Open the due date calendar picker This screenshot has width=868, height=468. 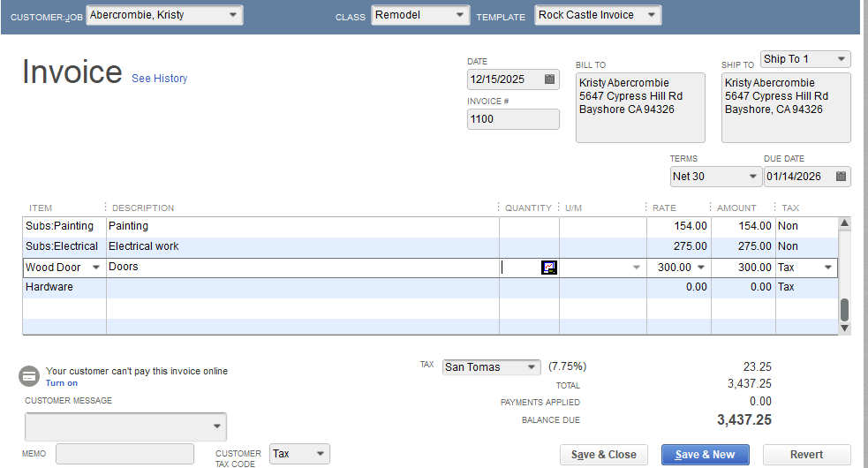pos(841,177)
